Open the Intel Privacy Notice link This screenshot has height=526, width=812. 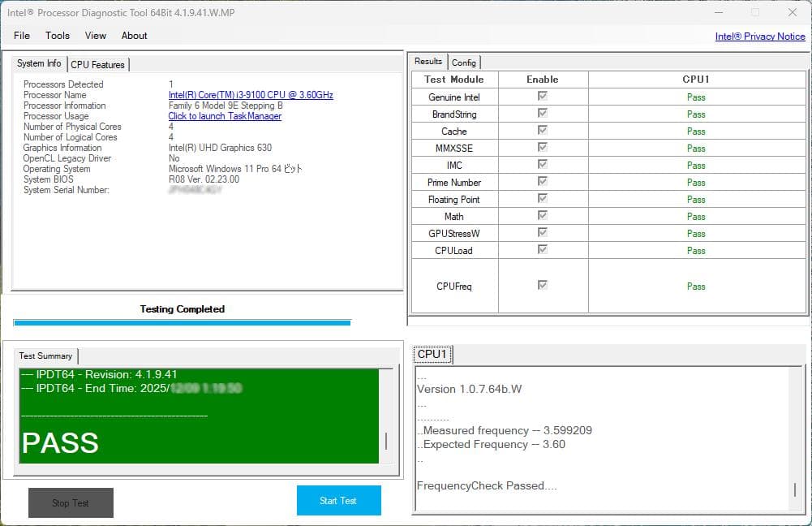pos(759,37)
